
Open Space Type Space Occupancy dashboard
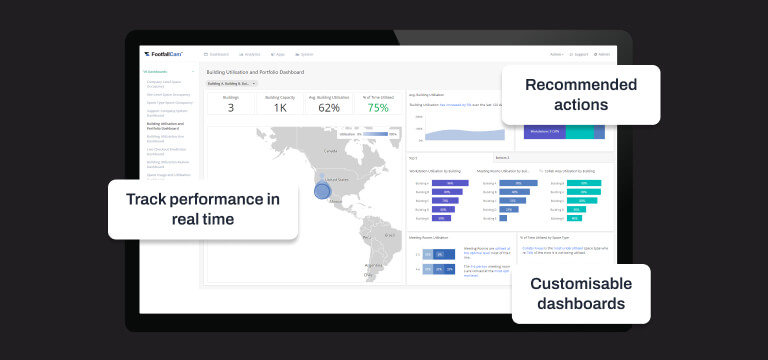(x=170, y=103)
